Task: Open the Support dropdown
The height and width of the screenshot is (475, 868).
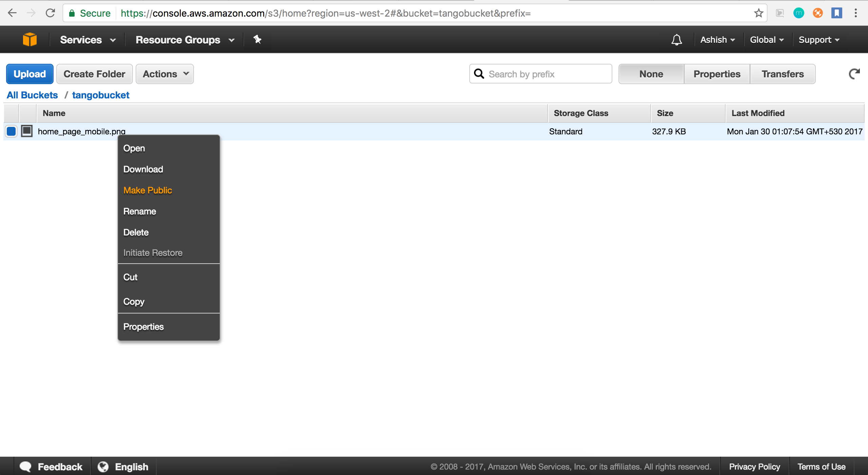Action: point(819,40)
